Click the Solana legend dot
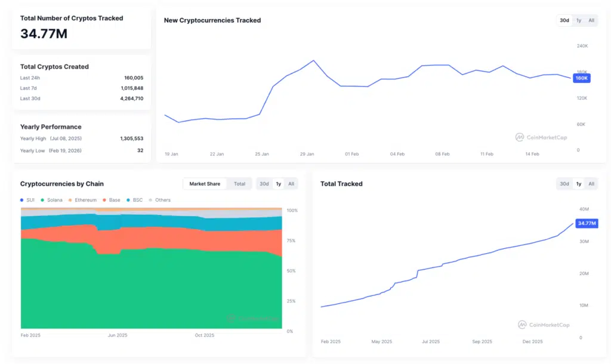 42,200
